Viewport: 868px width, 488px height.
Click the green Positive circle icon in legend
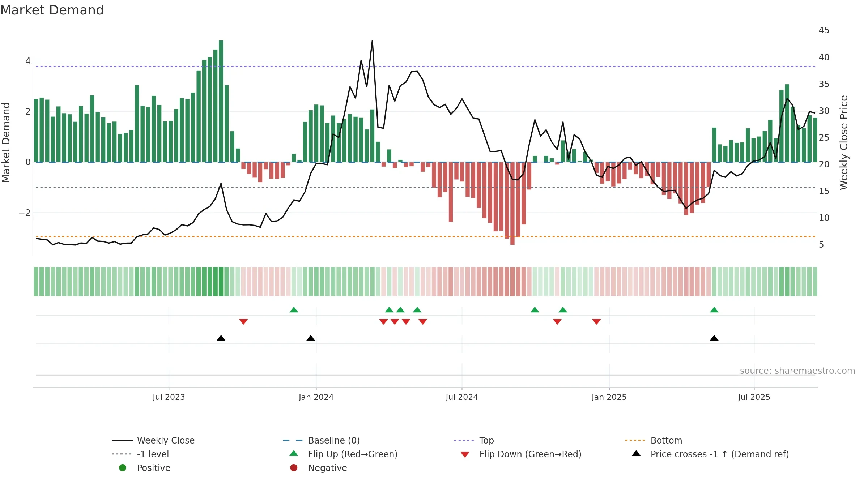coord(123,468)
